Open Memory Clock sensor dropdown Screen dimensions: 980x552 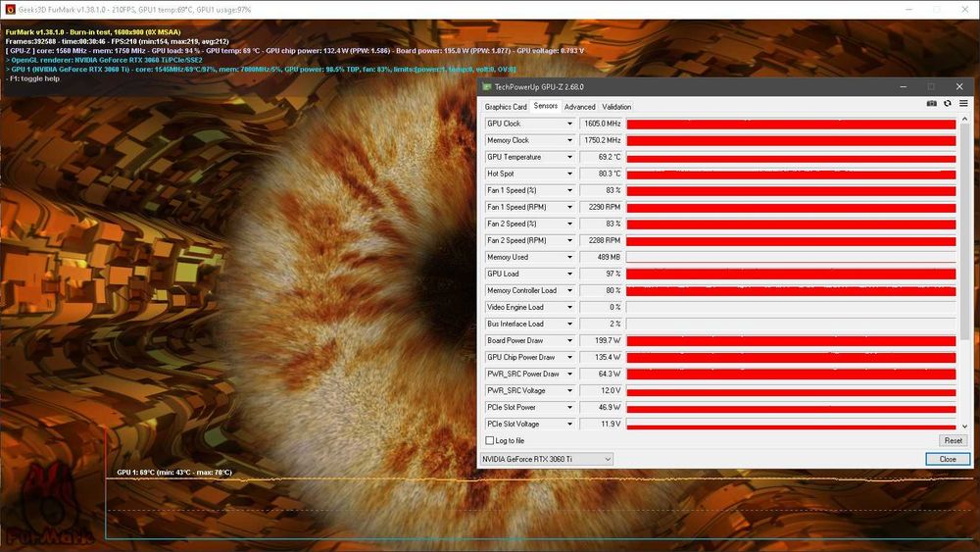click(x=569, y=140)
